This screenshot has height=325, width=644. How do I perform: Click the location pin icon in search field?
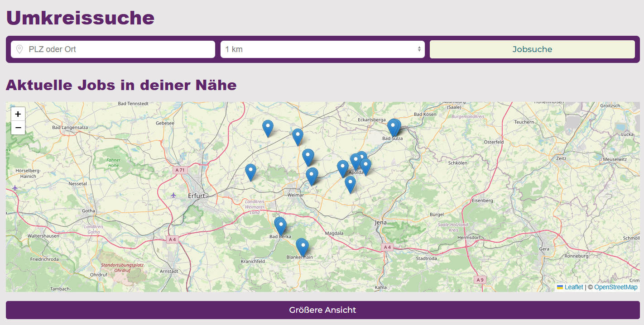(x=19, y=49)
